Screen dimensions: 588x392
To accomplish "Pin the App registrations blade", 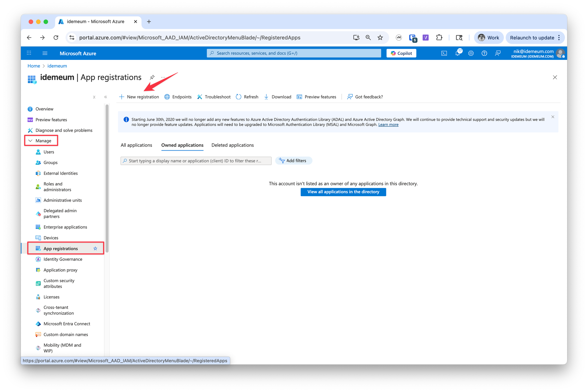I will (x=152, y=77).
